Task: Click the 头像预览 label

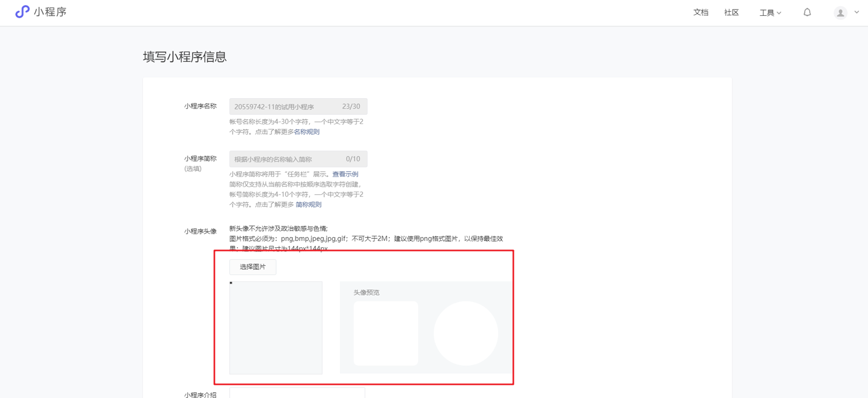Action: point(366,292)
